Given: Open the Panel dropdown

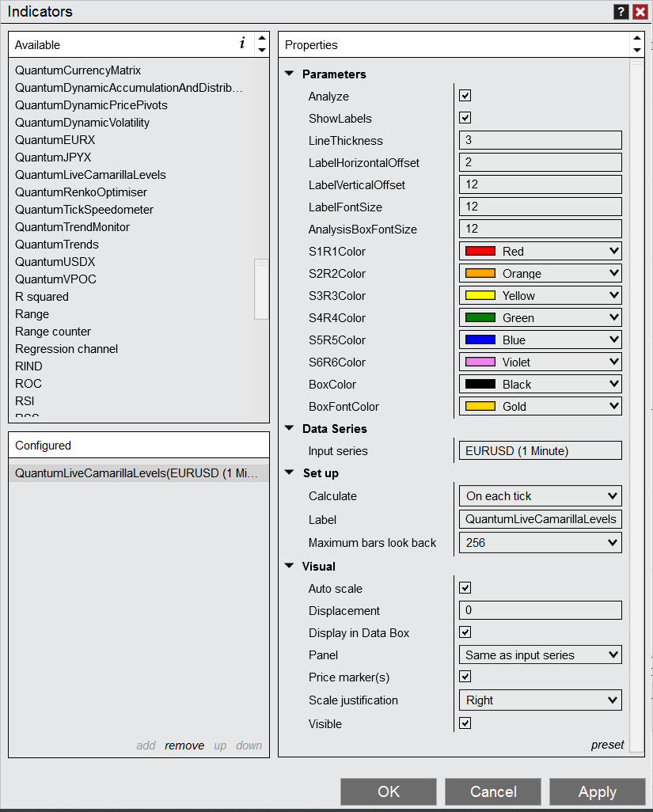Looking at the screenshot, I should 540,655.
